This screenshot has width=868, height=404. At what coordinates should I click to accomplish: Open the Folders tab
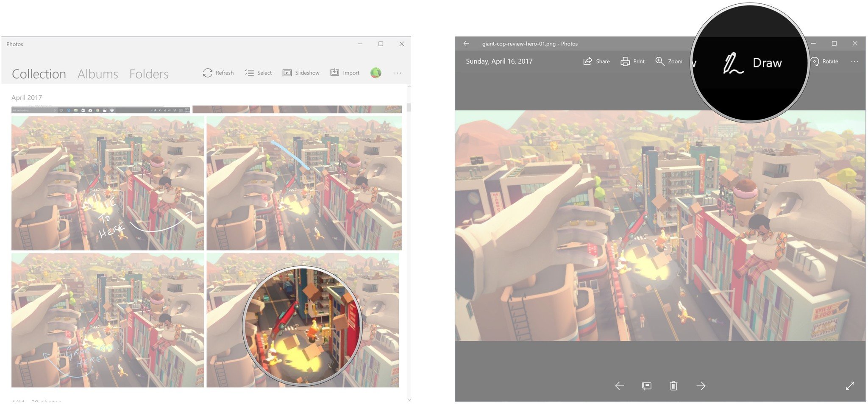149,74
